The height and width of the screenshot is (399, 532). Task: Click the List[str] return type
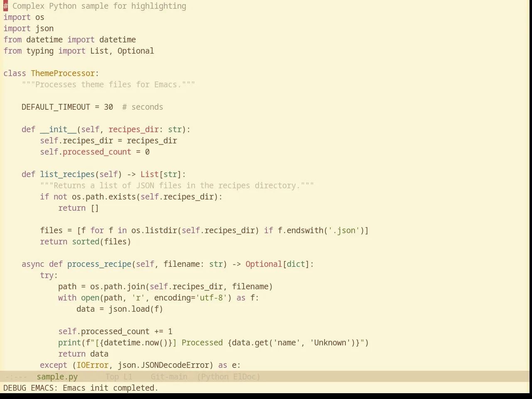click(x=161, y=174)
